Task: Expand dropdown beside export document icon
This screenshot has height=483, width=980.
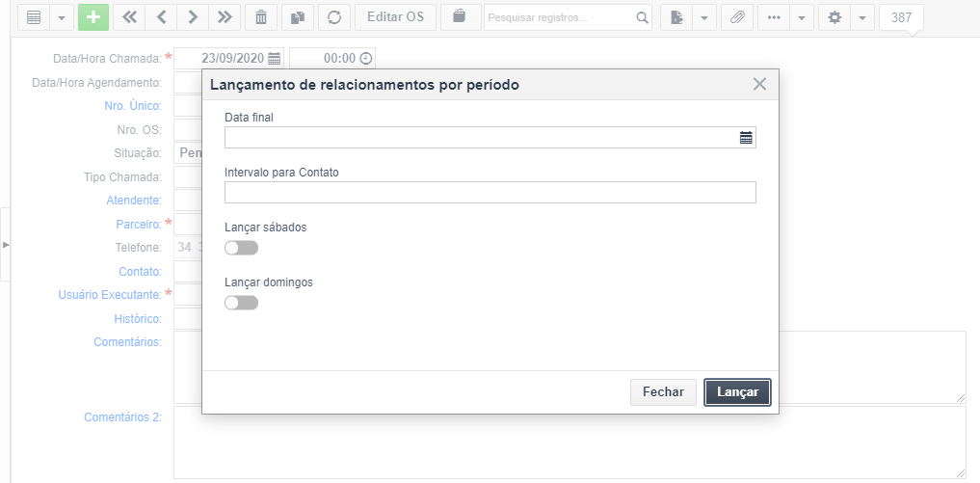Action: 704,17
